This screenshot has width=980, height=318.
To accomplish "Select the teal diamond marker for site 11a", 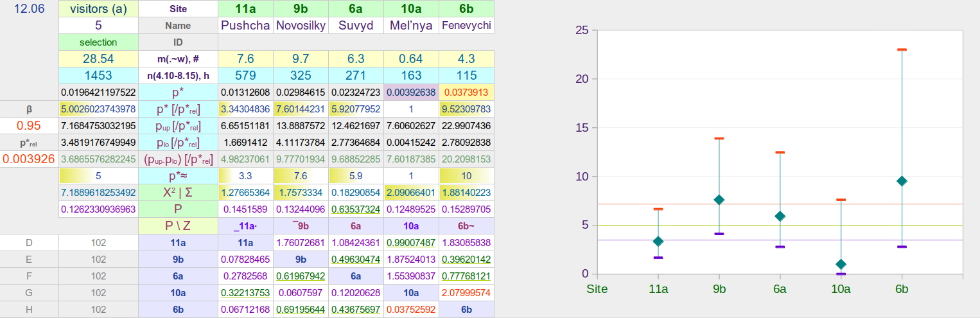I will tap(658, 241).
